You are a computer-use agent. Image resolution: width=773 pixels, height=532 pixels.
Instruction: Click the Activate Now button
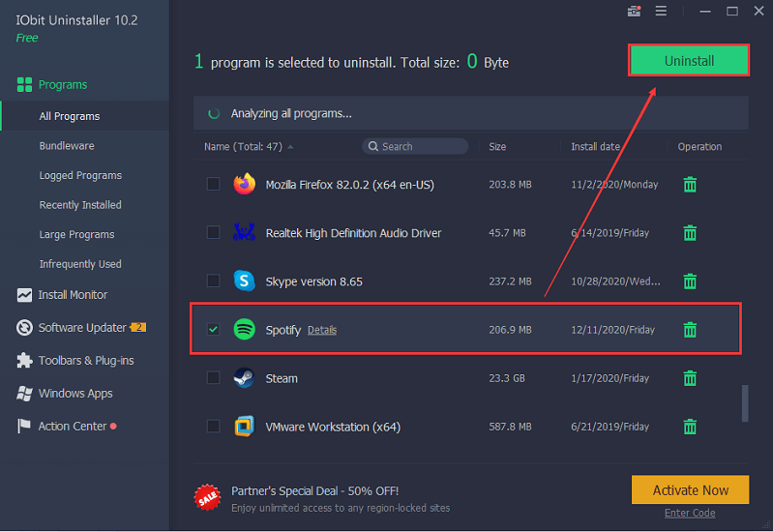point(690,490)
